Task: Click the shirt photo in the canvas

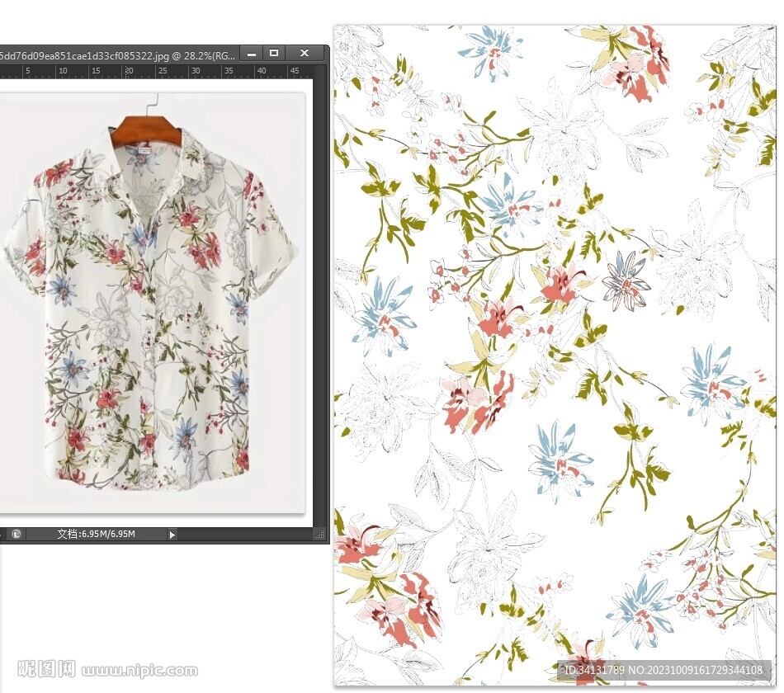Action: click(x=152, y=303)
